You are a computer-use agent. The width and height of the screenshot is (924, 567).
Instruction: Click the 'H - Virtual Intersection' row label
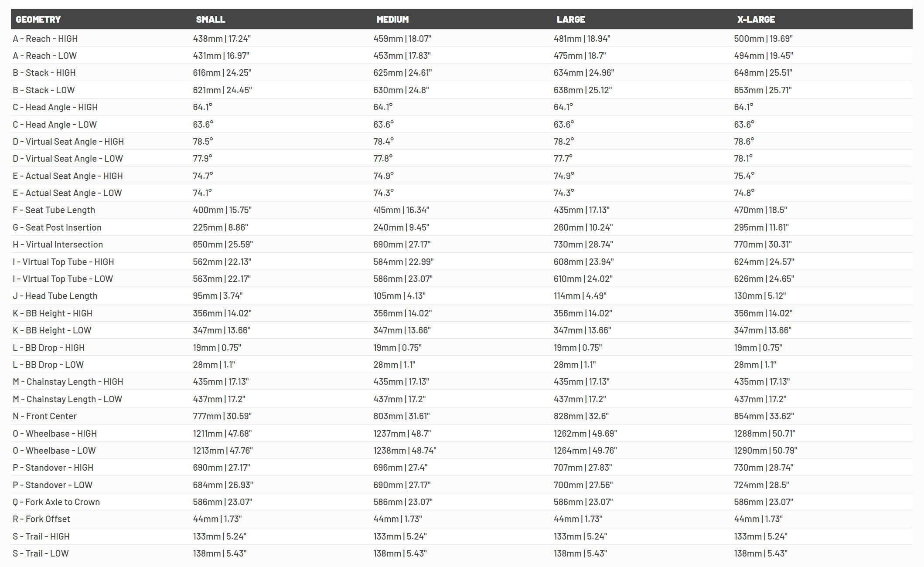pyautogui.click(x=58, y=244)
